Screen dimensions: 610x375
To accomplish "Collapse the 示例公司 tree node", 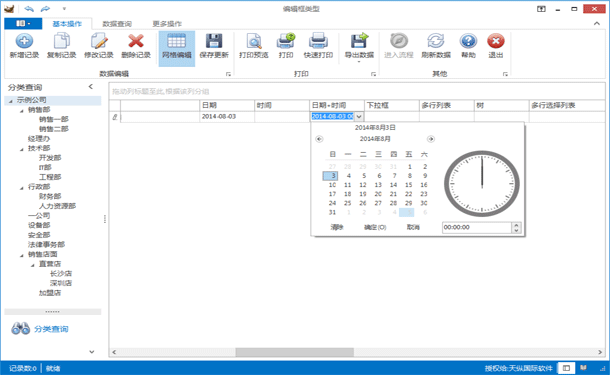I will tap(11, 101).
